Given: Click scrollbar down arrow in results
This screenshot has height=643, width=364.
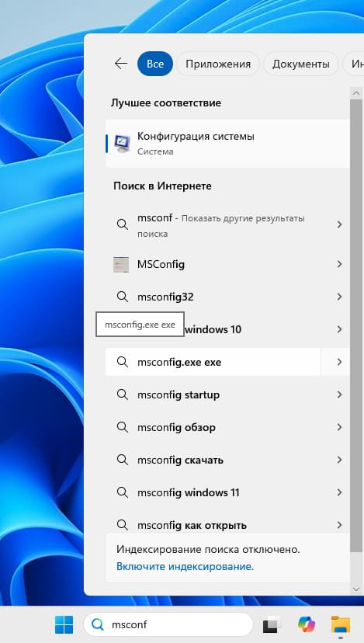Looking at the screenshot, I should [355, 589].
